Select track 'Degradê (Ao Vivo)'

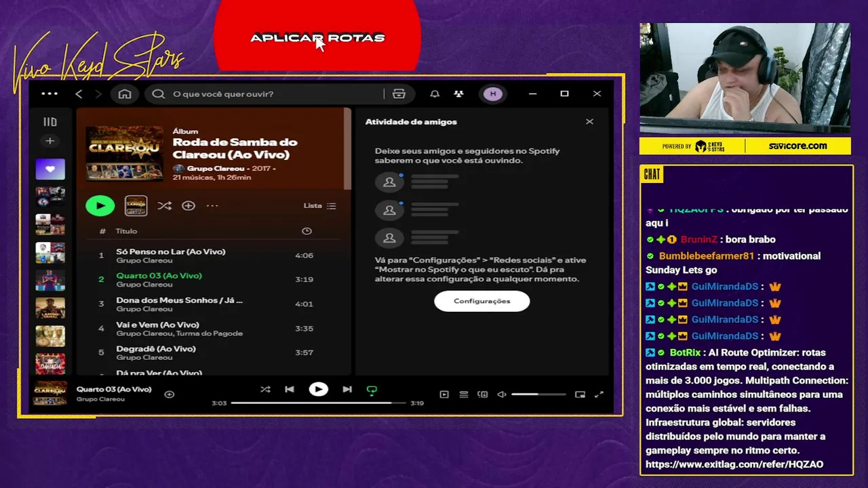click(x=214, y=352)
